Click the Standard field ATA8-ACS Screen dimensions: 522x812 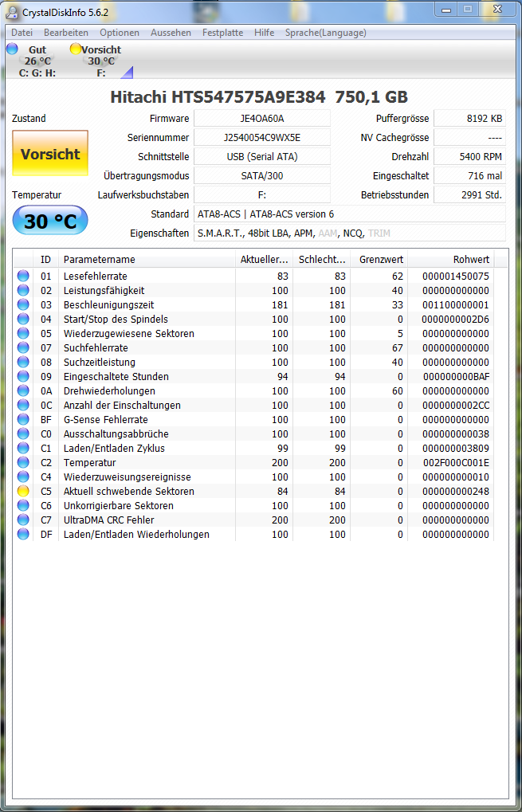pyautogui.click(x=350, y=214)
